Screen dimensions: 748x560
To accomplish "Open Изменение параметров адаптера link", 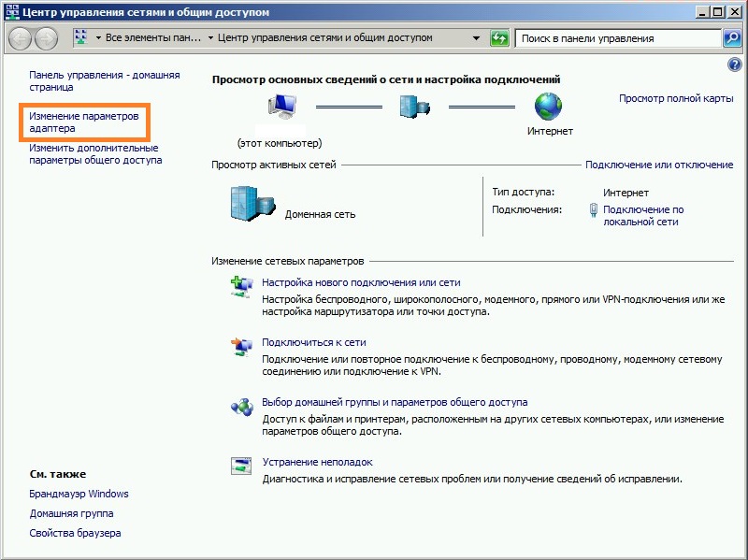I will click(x=83, y=122).
